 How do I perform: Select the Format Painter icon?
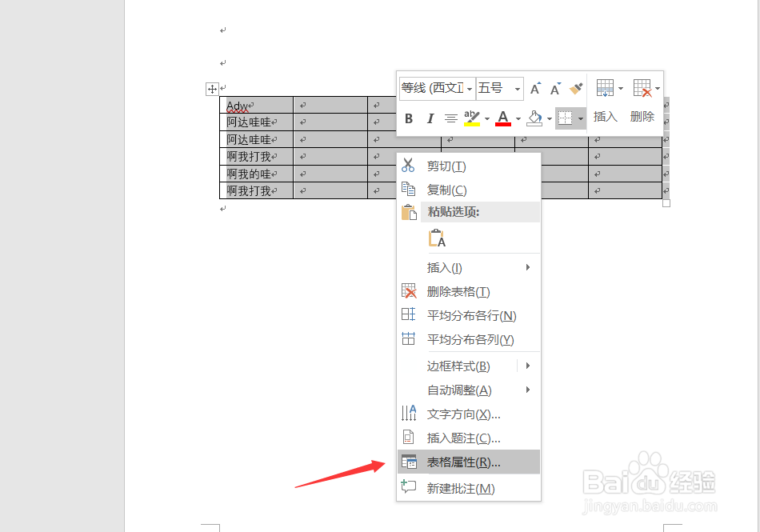[574, 88]
